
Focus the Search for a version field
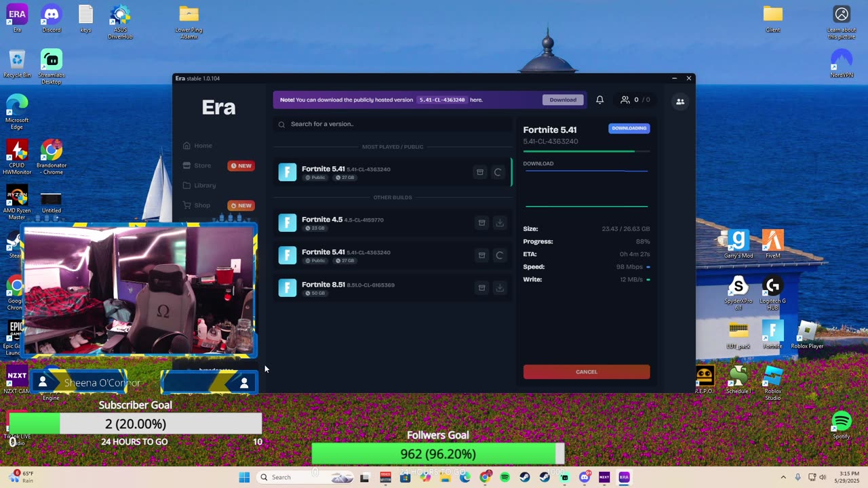click(x=393, y=124)
